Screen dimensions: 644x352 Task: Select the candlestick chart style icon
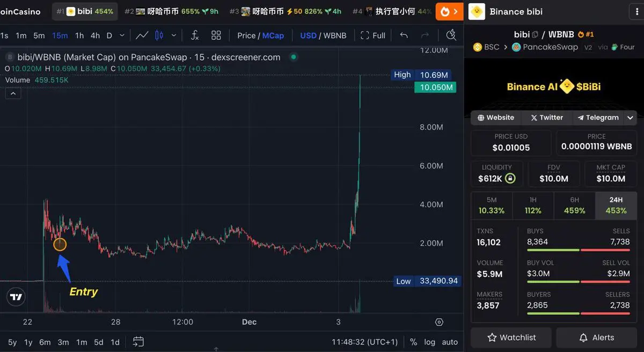(x=159, y=35)
